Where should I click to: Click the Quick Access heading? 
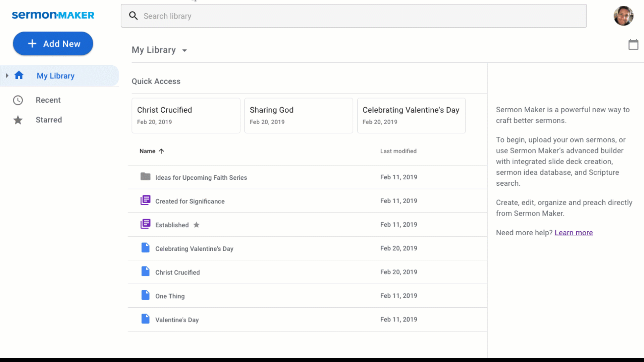(x=156, y=81)
